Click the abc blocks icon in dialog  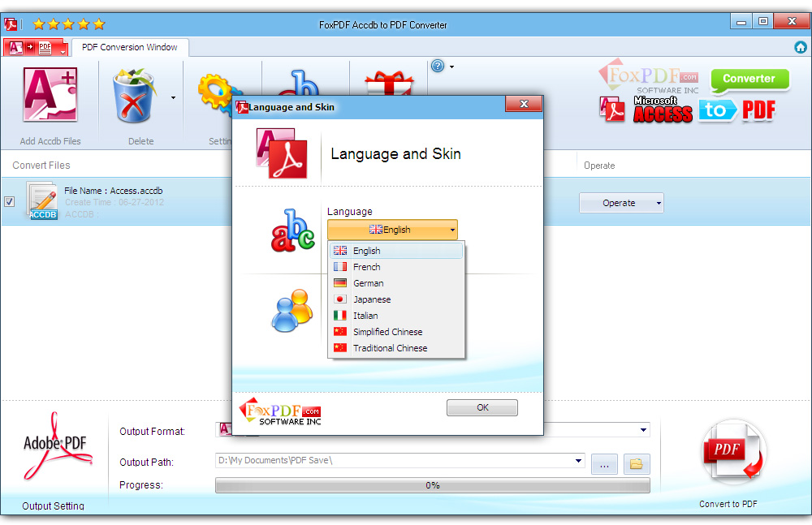coord(292,230)
